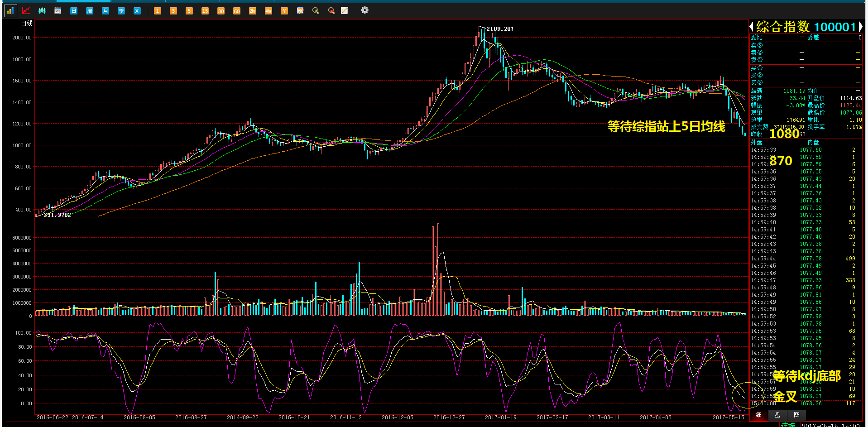Viewport: 868px width, 427px height.
Task: Click the 涨跌 value -33.44
Action: pos(796,98)
